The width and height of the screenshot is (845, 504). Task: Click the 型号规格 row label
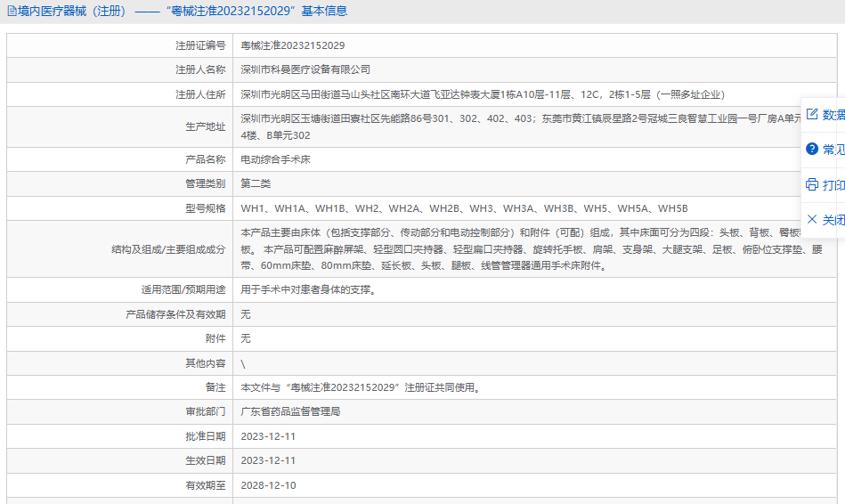(206, 208)
